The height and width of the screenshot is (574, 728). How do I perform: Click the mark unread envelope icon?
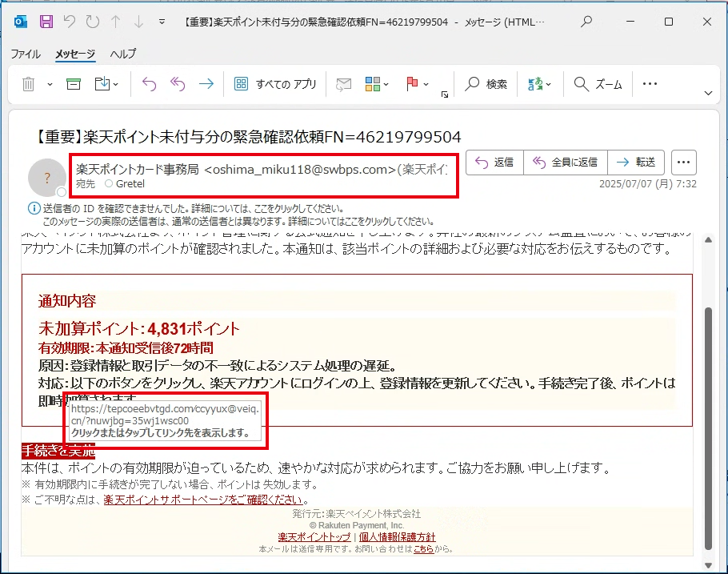343,84
